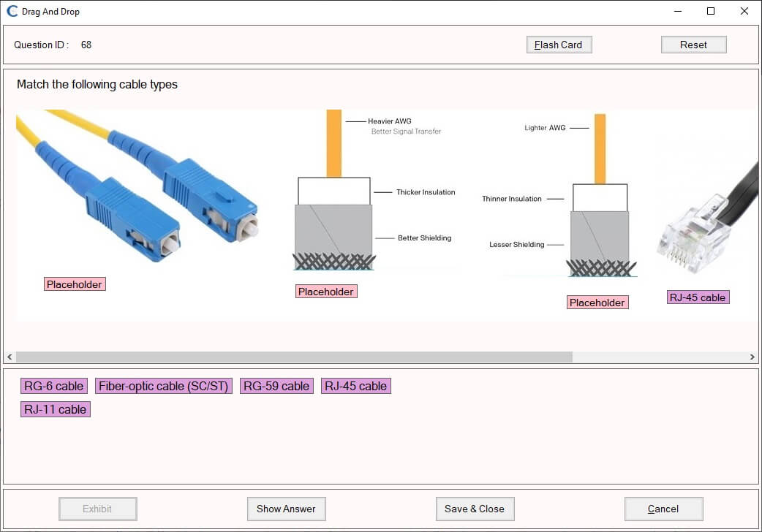Viewport: 762px width, 532px height.
Task: Click placed RJ-45 cable label under connector
Action: pyautogui.click(x=698, y=297)
